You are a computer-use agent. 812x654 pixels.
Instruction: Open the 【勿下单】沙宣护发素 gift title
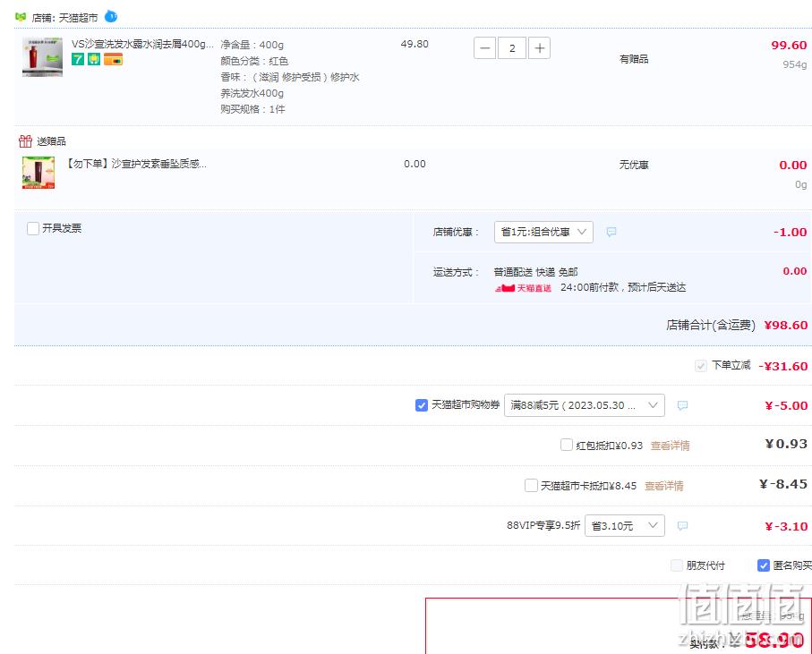135,164
